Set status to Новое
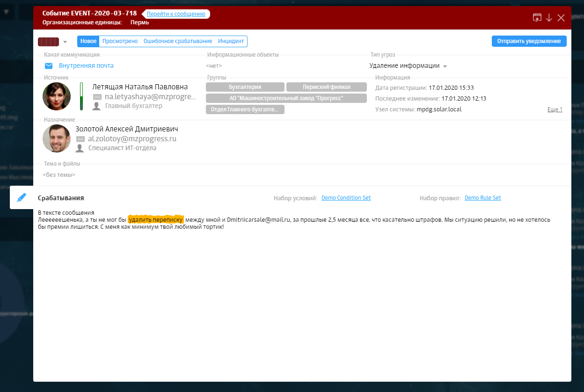 click(x=88, y=41)
